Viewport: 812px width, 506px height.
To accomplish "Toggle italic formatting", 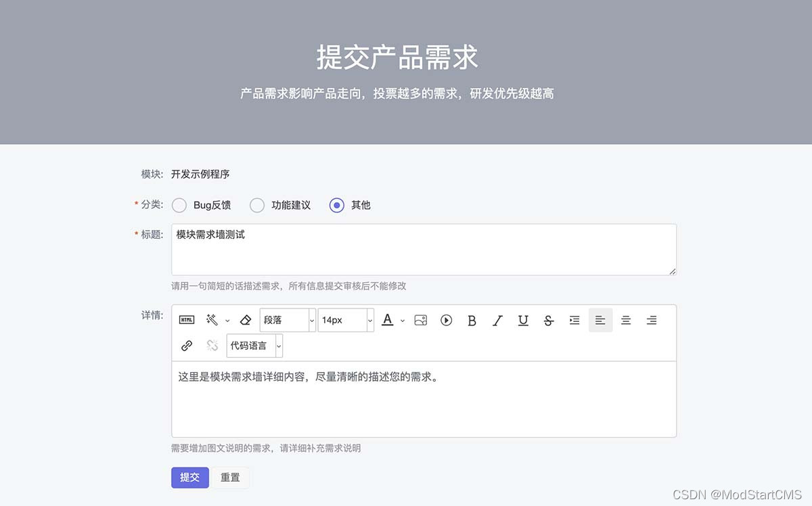I will point(497,321).
